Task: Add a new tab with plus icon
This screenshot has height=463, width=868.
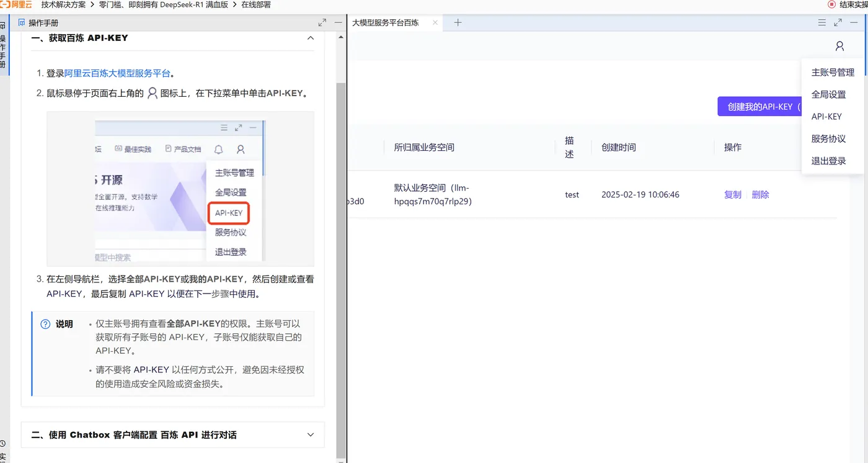Action: (x=458, y=23)
